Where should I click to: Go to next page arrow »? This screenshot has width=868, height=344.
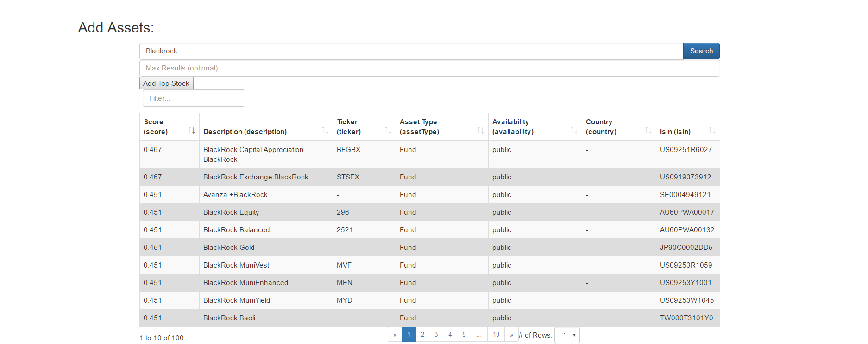pyautogui.click(x=511, y=334)
